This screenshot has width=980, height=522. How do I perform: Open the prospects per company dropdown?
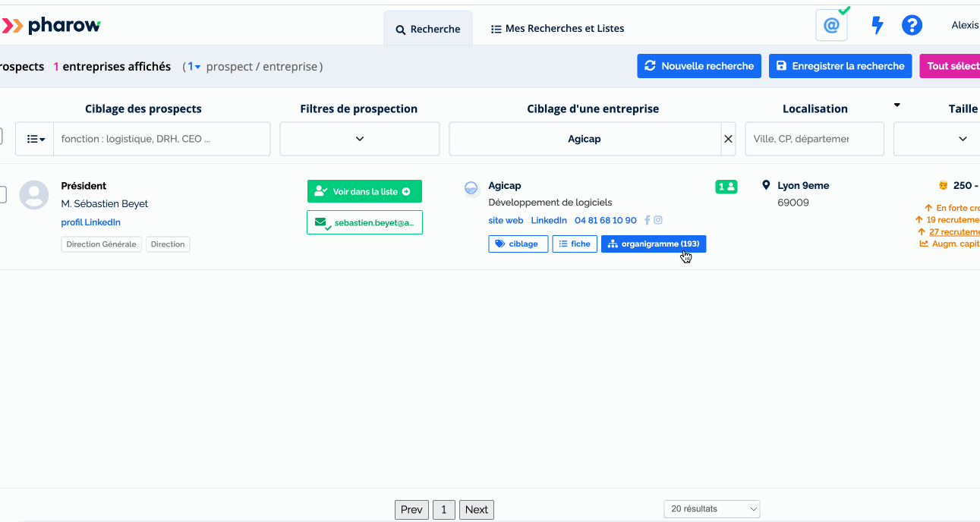tap(194, 67)
